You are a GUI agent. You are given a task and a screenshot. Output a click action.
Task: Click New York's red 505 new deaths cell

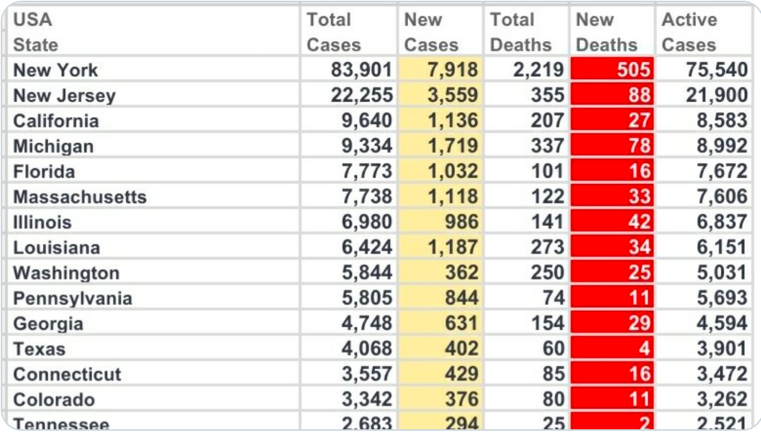[x=612, y=70]
